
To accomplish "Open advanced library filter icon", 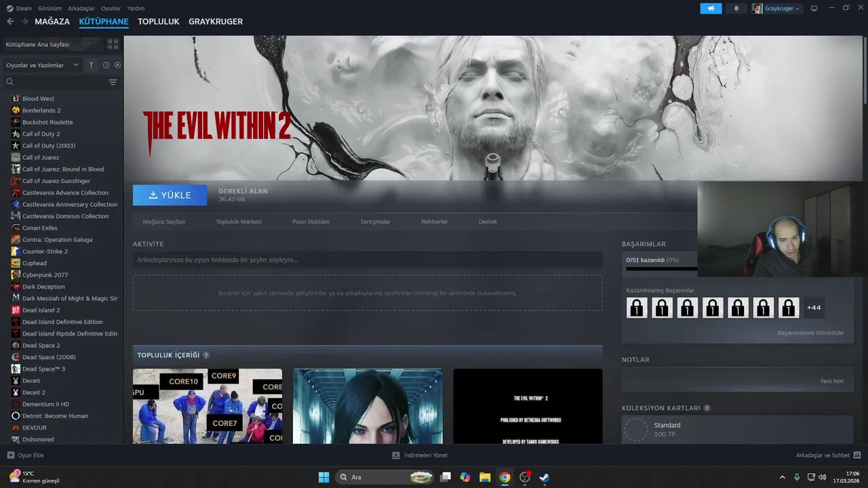I will click(113, 82).
